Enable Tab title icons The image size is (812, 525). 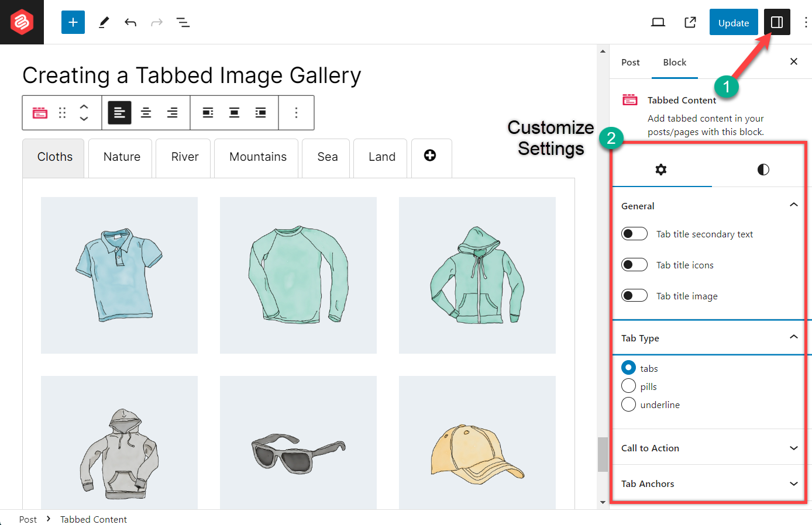click(x=634, y=264)
